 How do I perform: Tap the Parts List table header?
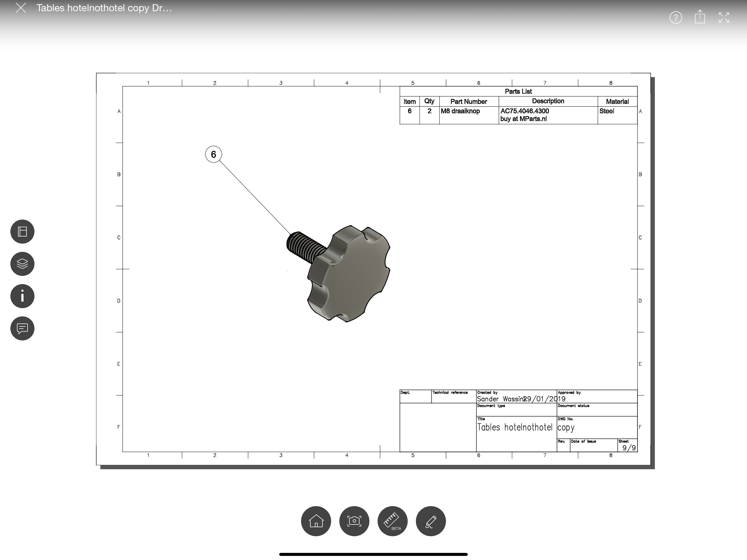tap(518, 91)
